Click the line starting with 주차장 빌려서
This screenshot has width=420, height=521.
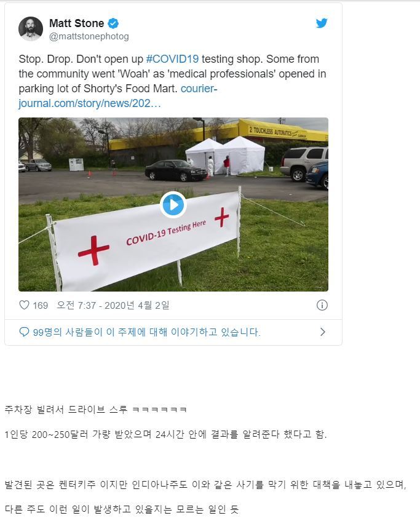coord(96,410)
